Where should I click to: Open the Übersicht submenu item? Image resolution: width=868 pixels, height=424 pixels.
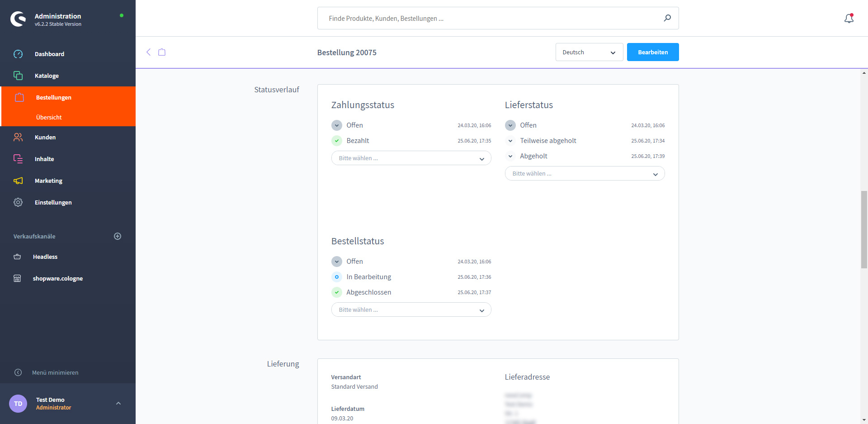[x=68, y=117]
